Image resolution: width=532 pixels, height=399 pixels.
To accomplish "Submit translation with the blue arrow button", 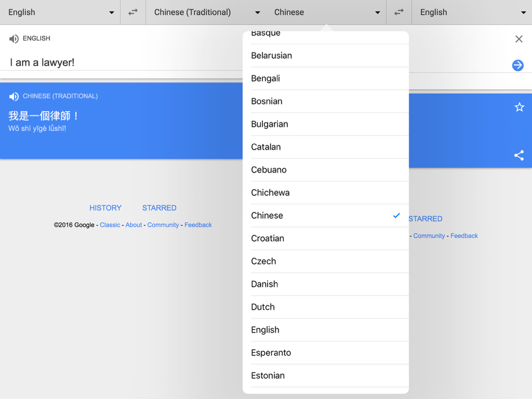I will [518, 65].
